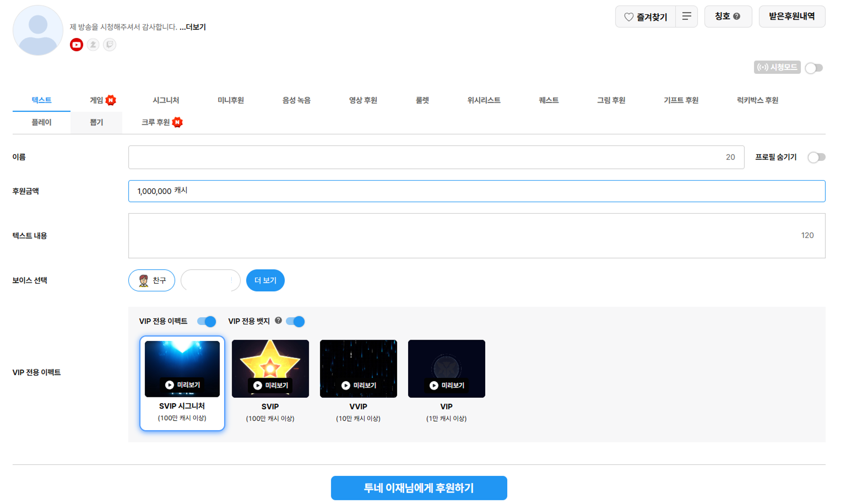Click the Chzzk platform icon

click(x=93, y=44)
